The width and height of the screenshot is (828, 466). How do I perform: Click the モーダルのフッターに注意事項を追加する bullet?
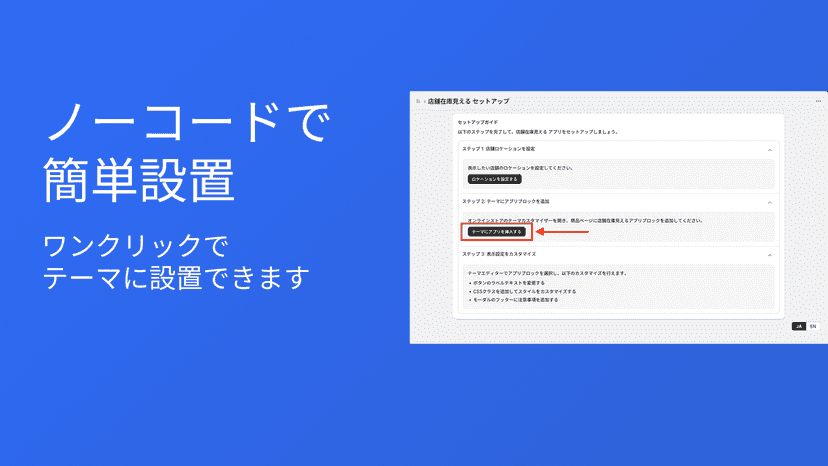coord(515,300)
